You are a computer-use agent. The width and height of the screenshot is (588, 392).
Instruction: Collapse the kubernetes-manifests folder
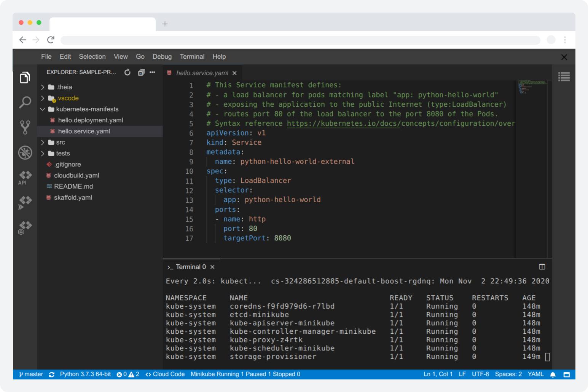43,109
